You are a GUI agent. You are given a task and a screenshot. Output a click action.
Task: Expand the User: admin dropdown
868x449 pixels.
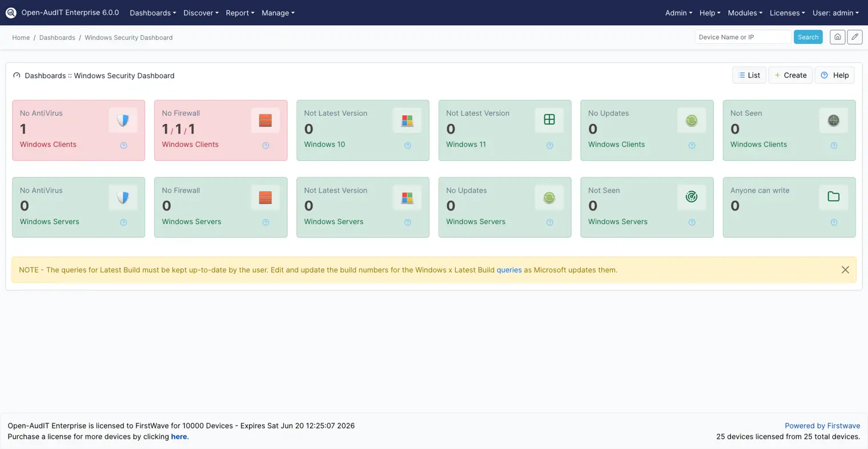(x=835, y=13)
